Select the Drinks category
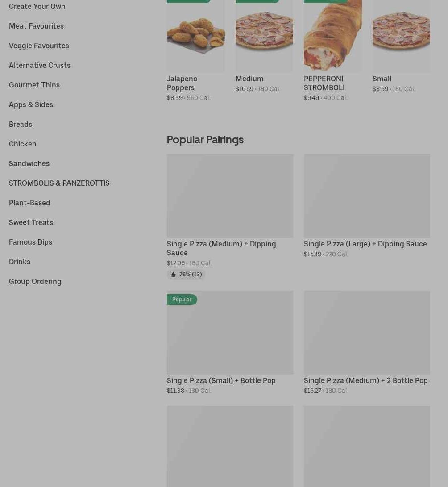The image size is (448, 487). point(20,262)
